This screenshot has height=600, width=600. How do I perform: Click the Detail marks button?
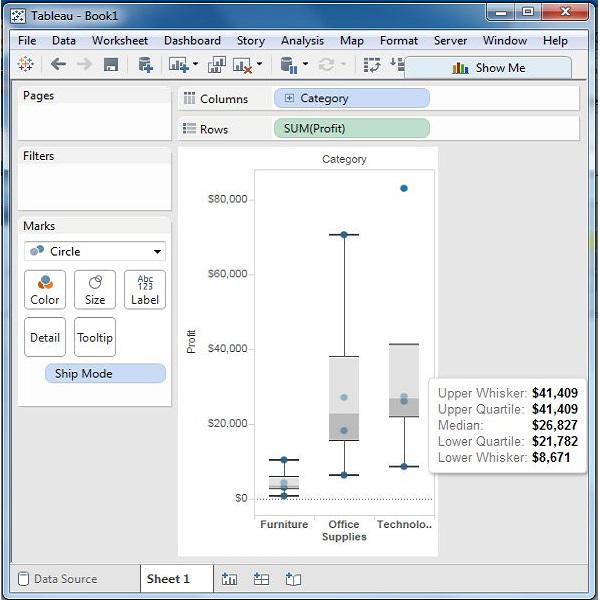45,337
